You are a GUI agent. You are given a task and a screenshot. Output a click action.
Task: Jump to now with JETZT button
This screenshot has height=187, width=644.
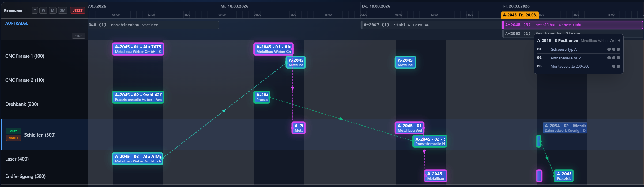[78, 10]
